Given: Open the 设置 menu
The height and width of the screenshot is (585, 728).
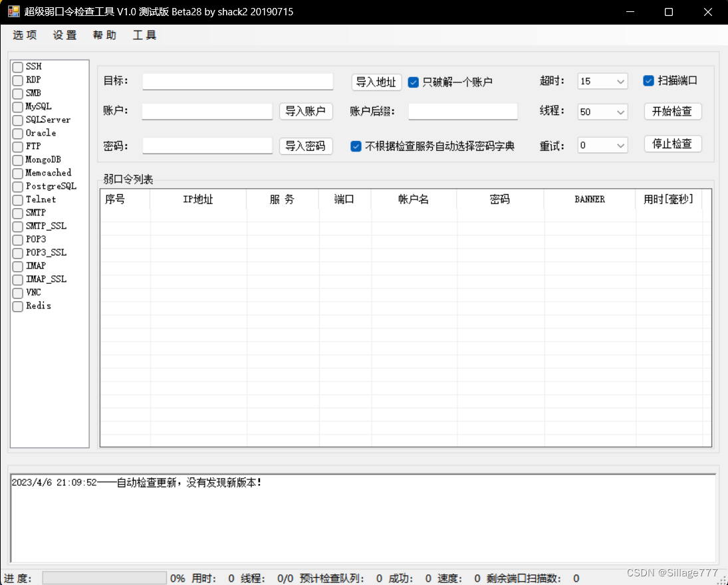Looking at the screenshot, I should pyautogui.click(x=64, y=35).
